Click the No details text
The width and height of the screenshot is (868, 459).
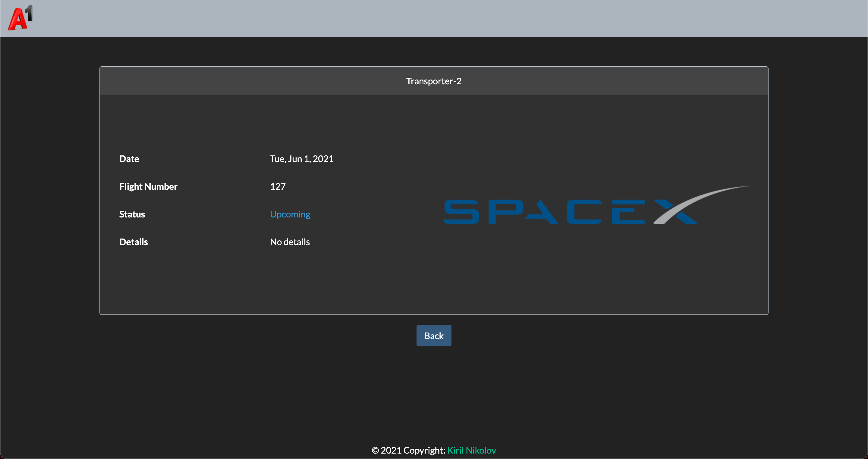pos(290,242)
